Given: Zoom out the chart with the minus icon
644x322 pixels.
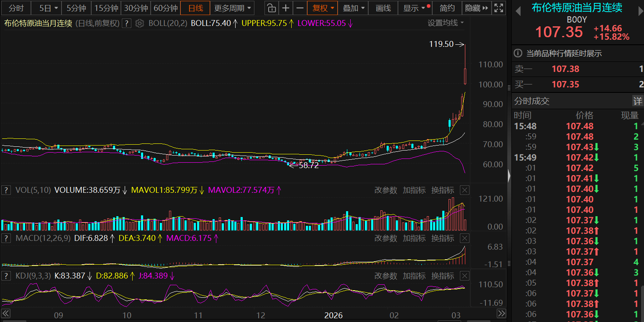Looking at the screenshot, I should tap(300, 8).
